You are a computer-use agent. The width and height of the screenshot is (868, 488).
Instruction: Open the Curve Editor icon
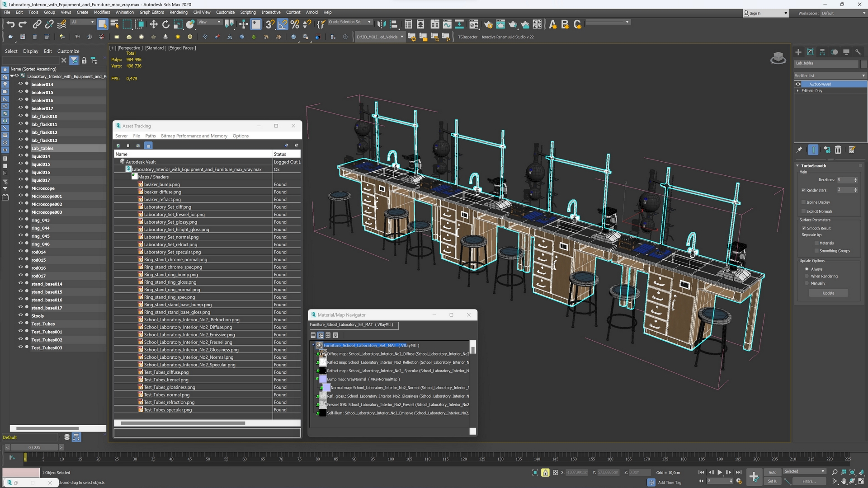[447, 24]
